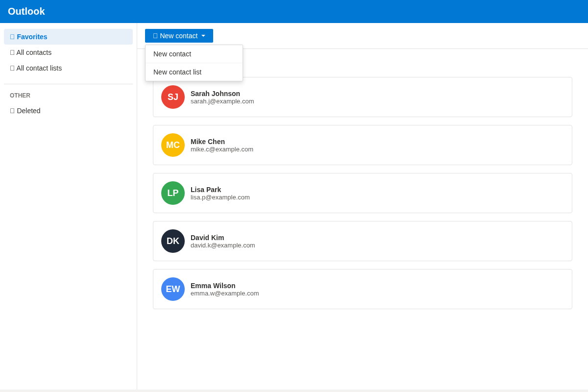Open the New contact dropdown arrow
The width and height of the screenshot is (588, 392).
[203, 35]
